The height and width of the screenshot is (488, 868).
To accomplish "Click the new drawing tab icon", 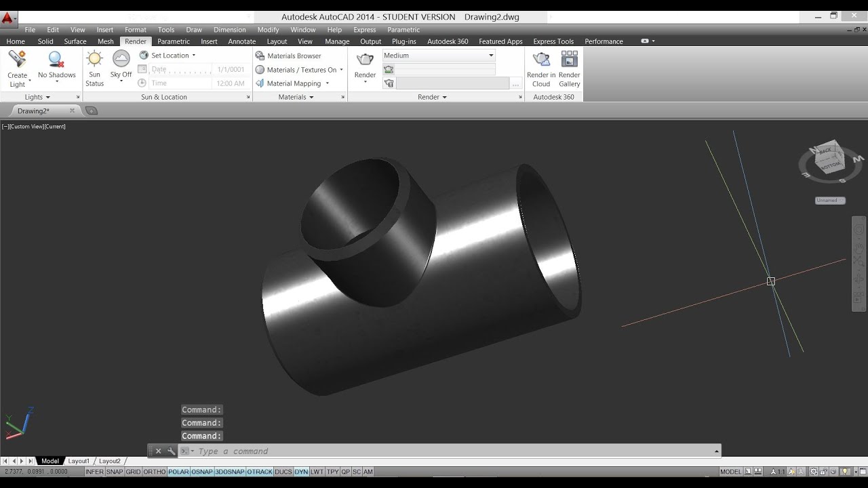I will pos(92,110).
